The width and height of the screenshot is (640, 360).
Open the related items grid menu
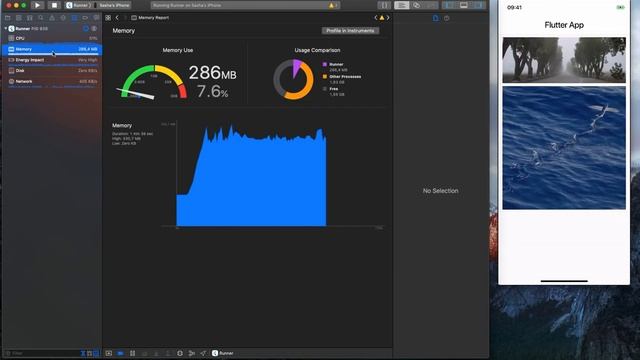coord(108,18)
